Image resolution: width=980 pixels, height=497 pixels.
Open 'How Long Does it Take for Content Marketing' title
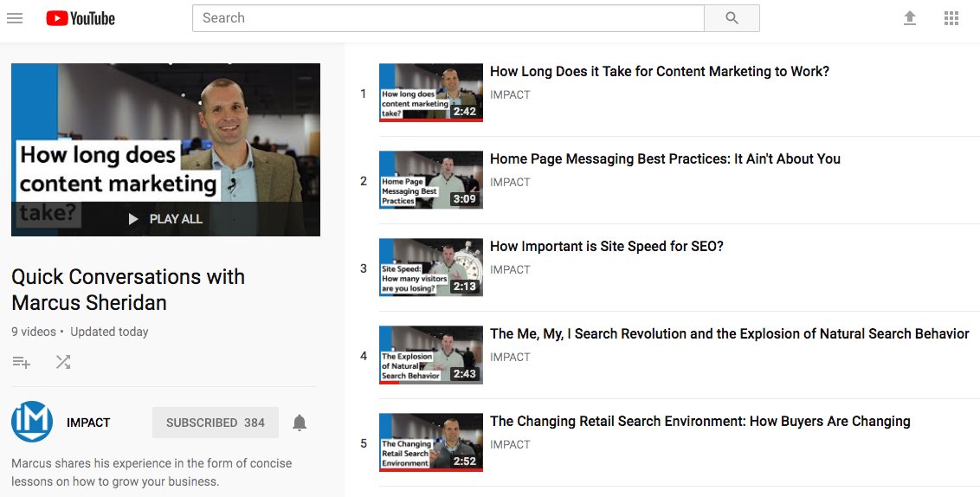660,71
